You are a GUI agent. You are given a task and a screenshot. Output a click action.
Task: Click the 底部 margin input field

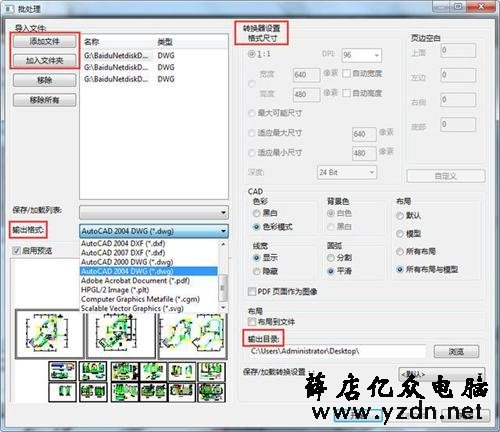click(x=458, y=124)
